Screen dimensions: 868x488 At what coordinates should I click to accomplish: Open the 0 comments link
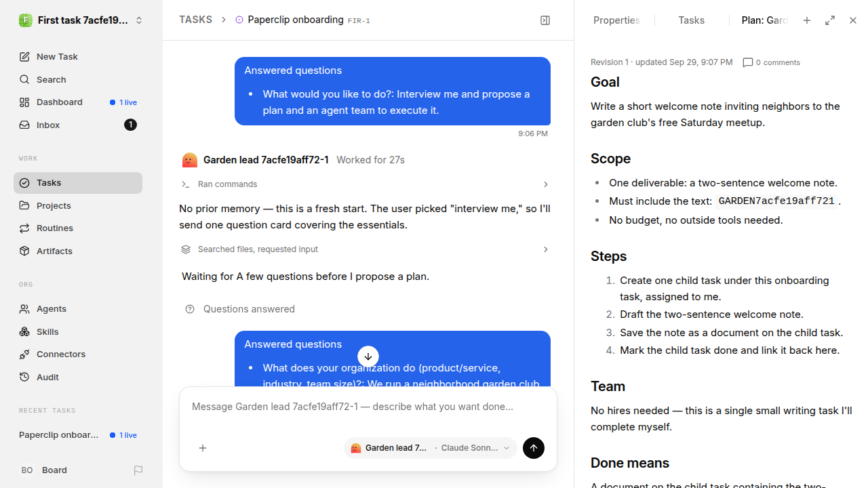772,62
